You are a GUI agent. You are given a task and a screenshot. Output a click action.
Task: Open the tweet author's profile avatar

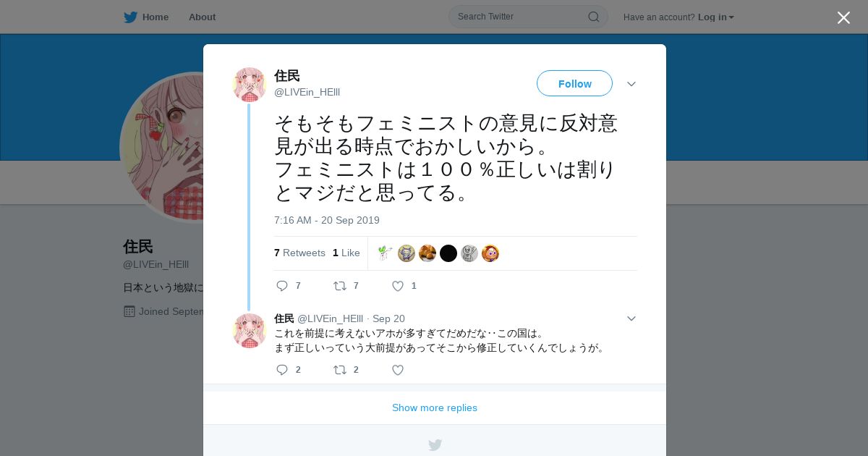click(250, 85)
